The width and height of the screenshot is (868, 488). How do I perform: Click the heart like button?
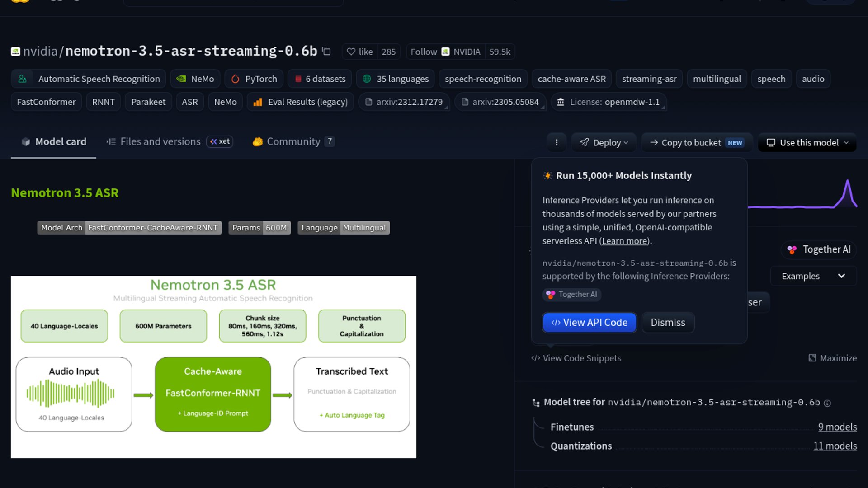359,52
